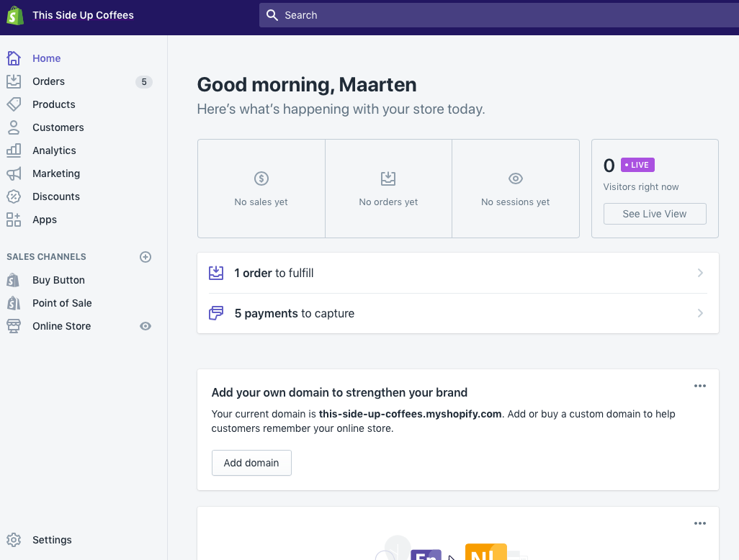Click the No sessions yet card
This screenshot has height=560, width=739.
[516, 189]
